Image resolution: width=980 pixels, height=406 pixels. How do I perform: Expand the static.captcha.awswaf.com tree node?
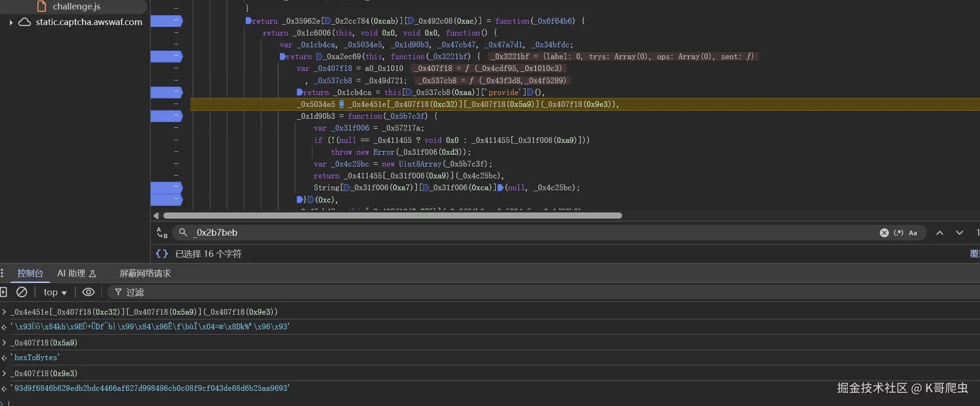tap(11, 22)
